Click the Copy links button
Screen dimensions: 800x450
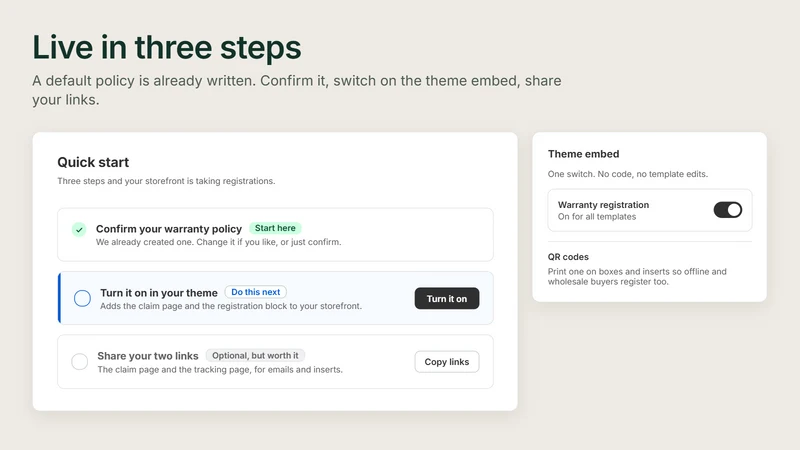447,362
